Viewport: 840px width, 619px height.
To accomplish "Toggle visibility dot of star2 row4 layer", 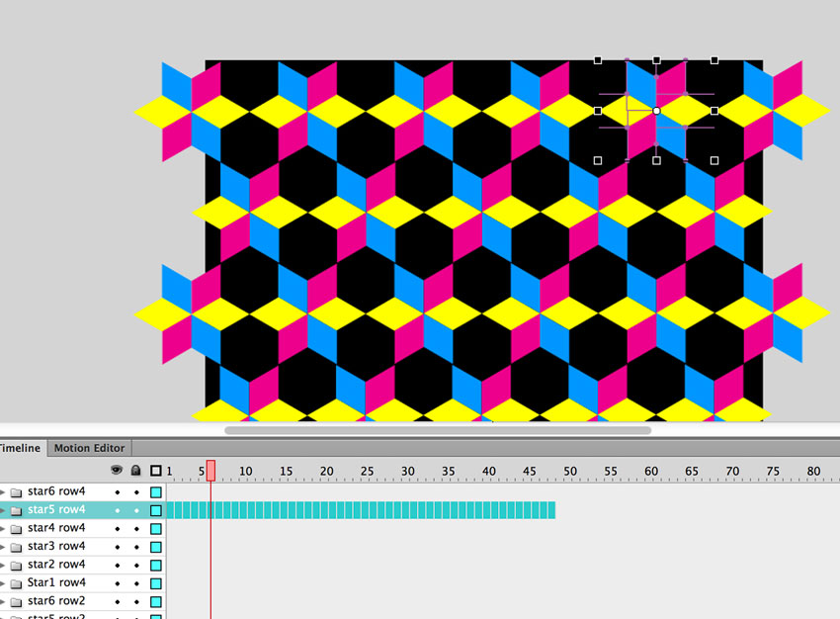I will pyautogui.click(x=118, y=566).
